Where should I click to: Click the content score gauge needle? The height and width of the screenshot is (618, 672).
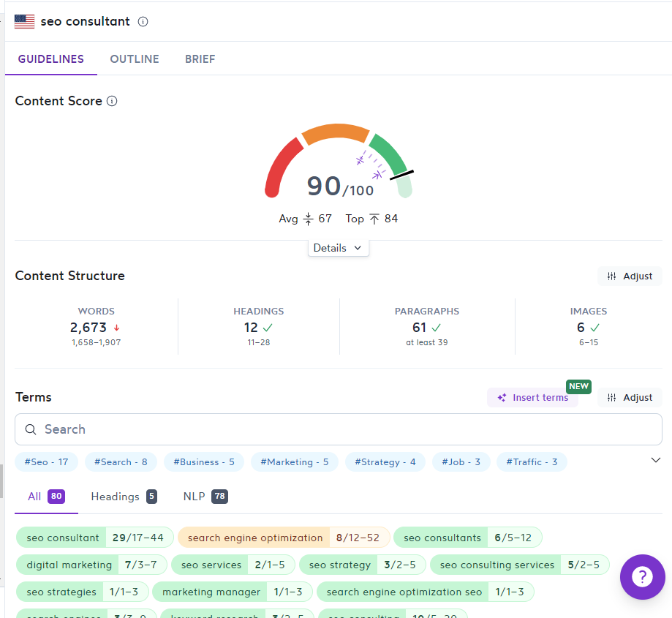tap(401, 176)
